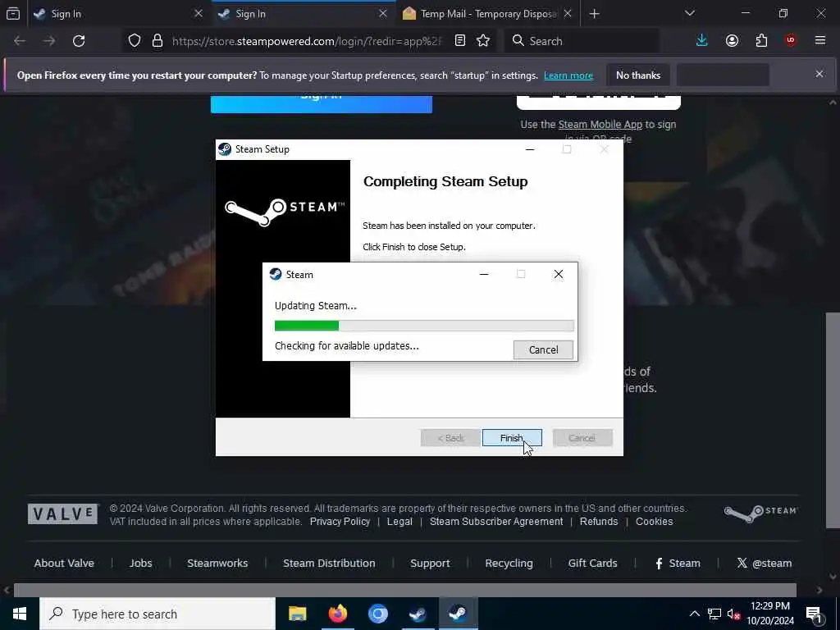
Task: Show site security lock information
Action: point(157,41)
